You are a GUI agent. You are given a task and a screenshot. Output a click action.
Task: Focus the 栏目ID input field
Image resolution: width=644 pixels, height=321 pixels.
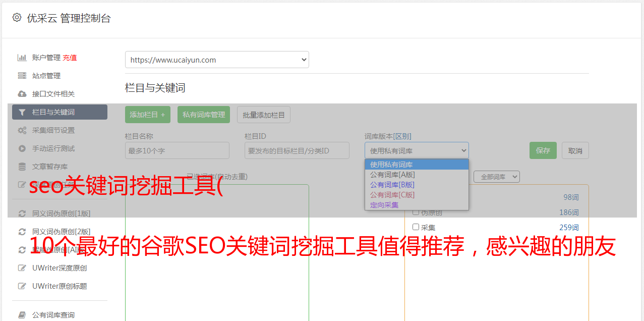click(297, 150)
